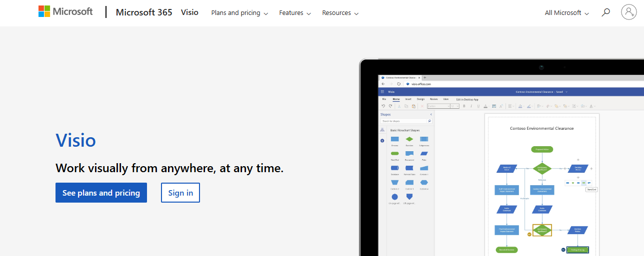Click the laptop Visio screenshot image
This screenshot has width=644, height=256.
[x=501, y=157]
